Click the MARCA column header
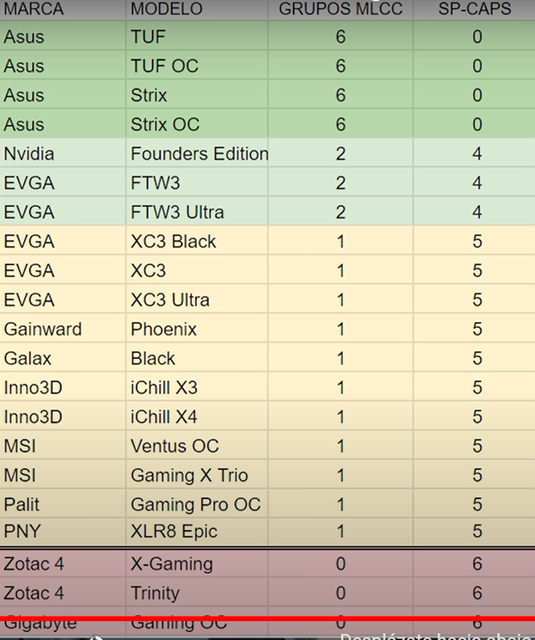The width and height of the screenshot is (535, 640). point(63,9)
